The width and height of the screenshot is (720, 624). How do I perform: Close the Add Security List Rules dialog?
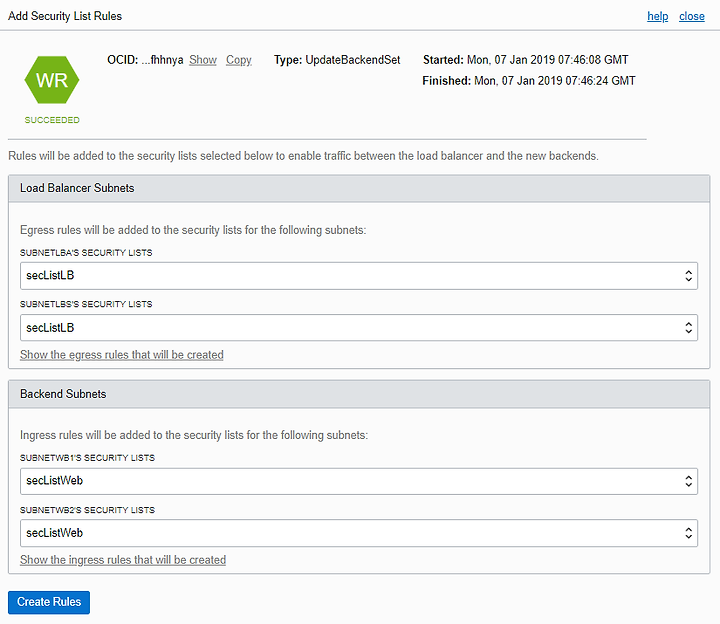click(692, 16)
